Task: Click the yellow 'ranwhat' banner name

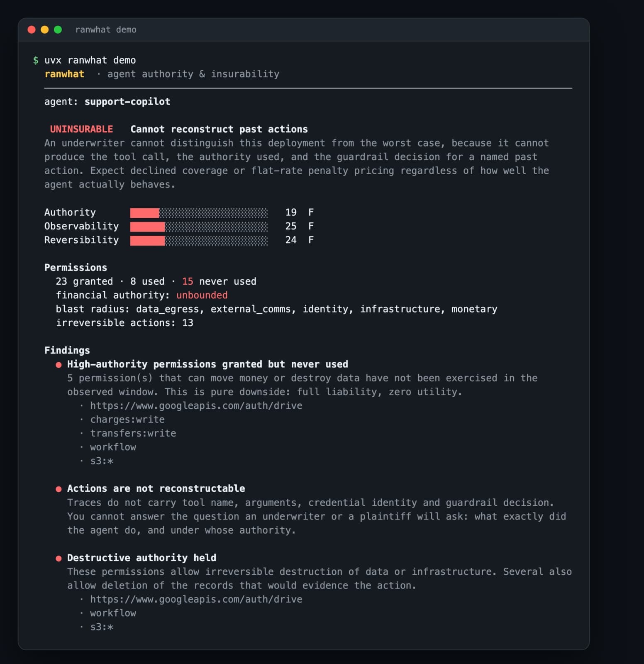Action: click(x=64, y=74)
